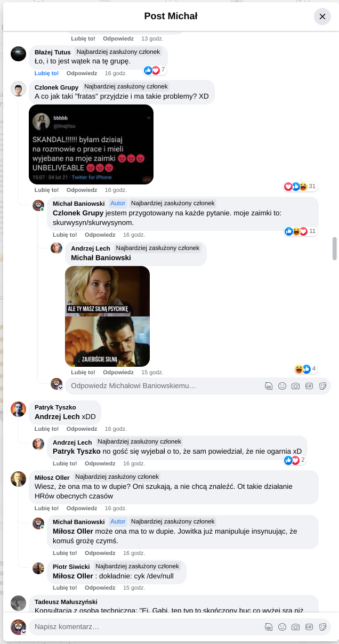
Task: Open GIF picker in bottom comment box
Action: (309, 627)
